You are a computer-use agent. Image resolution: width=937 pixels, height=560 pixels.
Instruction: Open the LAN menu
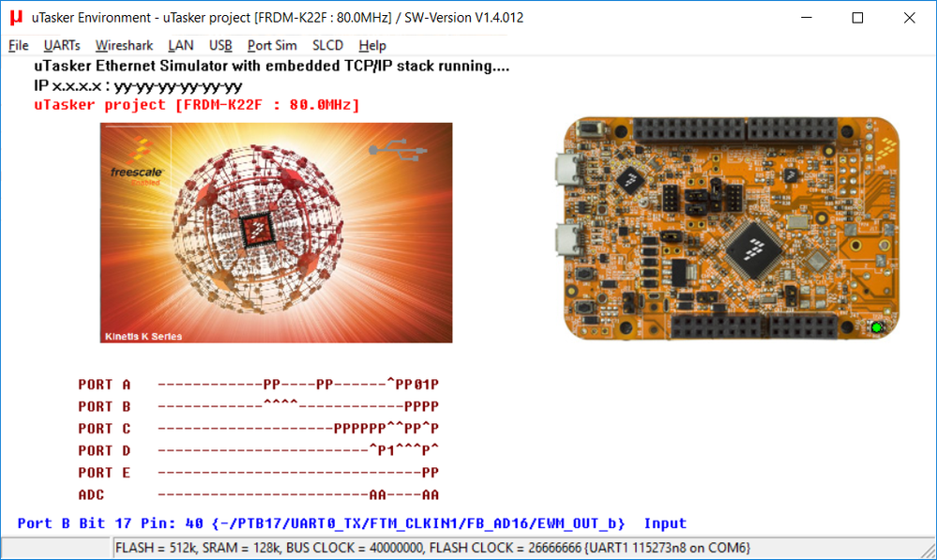(x=180, y=45)
